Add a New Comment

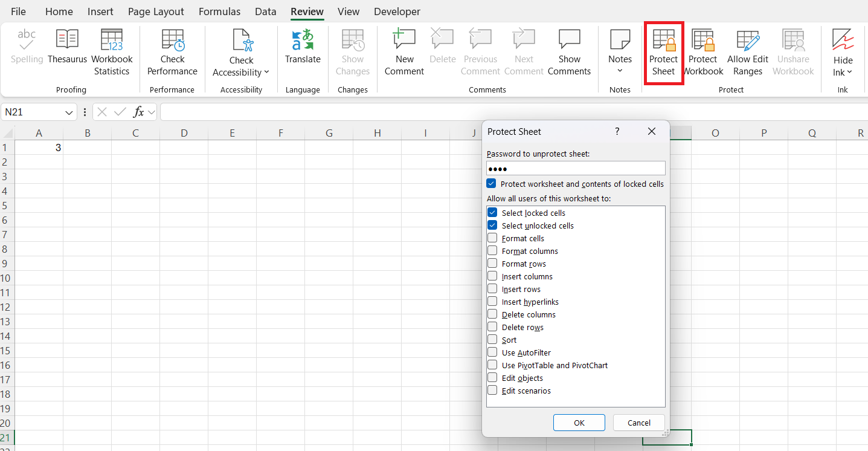pos(404,53)
